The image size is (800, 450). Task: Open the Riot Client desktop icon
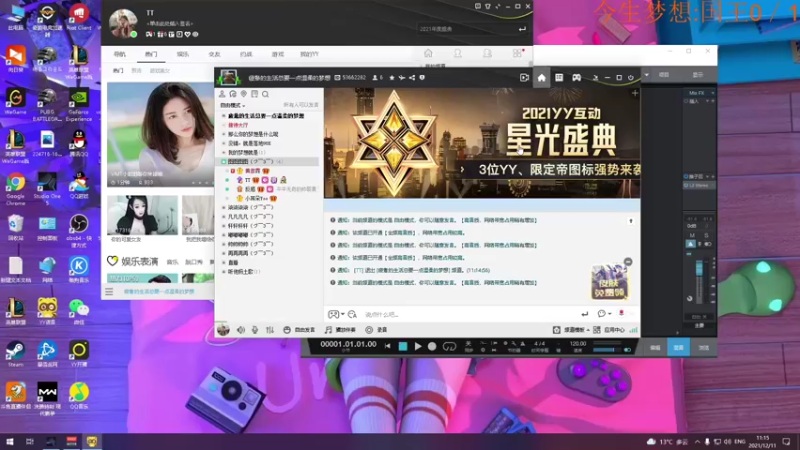[x=79, y=17]
